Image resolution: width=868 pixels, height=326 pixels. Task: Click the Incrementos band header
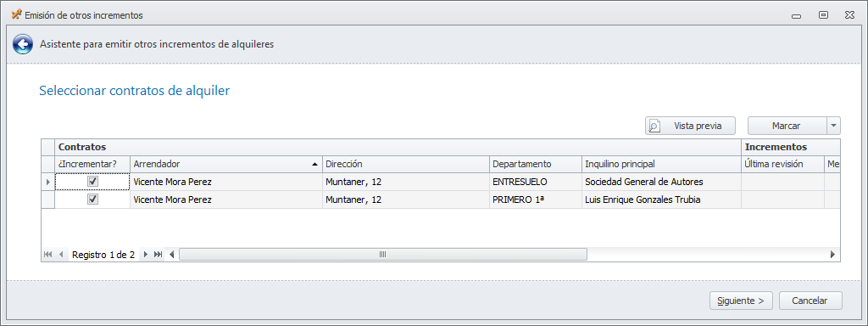791,148
